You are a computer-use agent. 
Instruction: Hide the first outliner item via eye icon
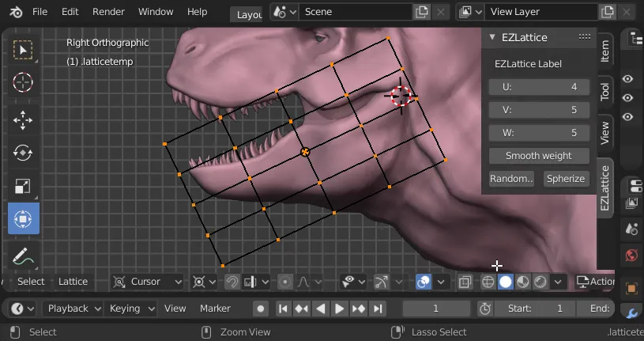tap(627, 79)
